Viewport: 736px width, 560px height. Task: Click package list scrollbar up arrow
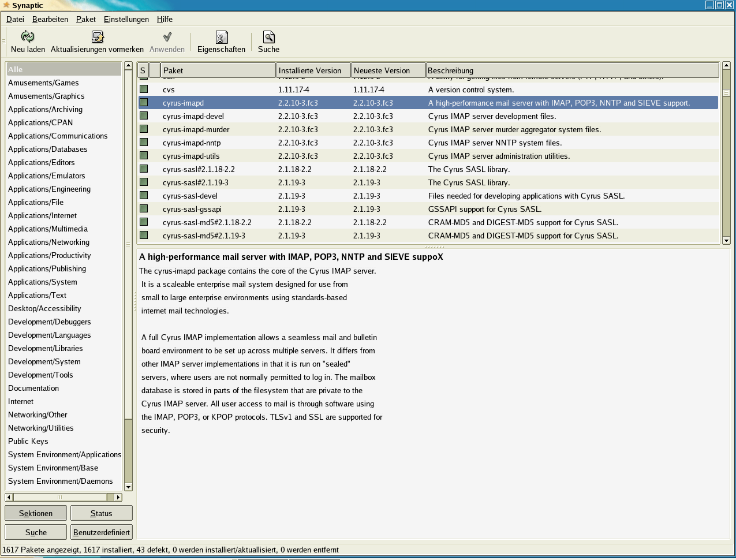tap(726, 66)
